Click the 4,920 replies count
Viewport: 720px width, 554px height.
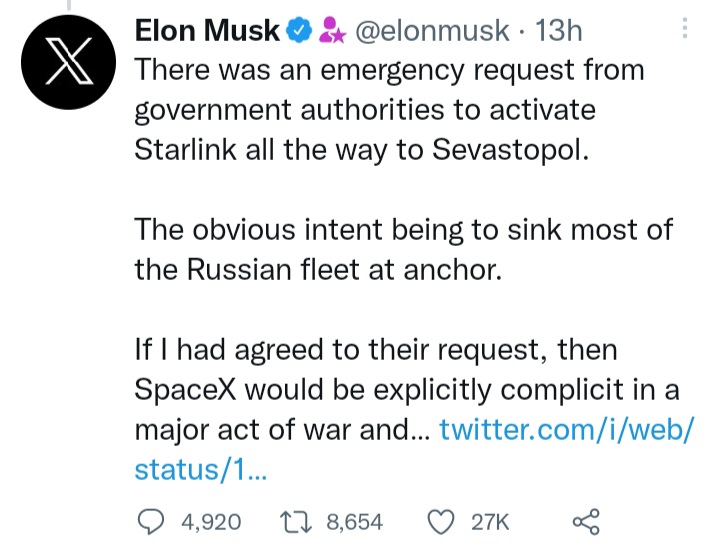point(211,521)
